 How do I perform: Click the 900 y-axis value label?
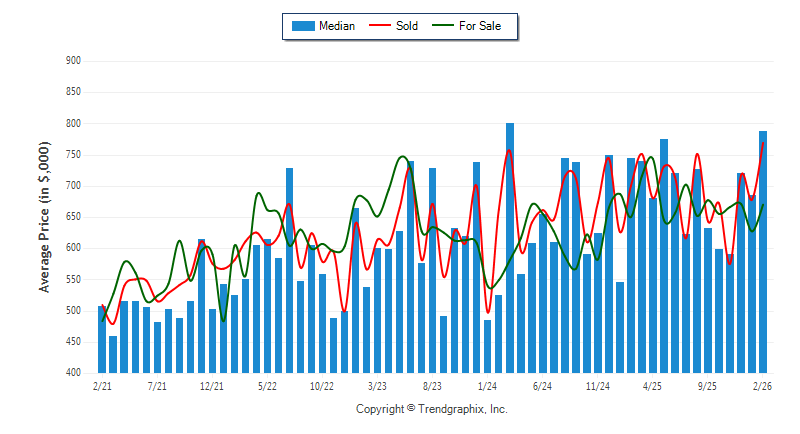(72, 61)
